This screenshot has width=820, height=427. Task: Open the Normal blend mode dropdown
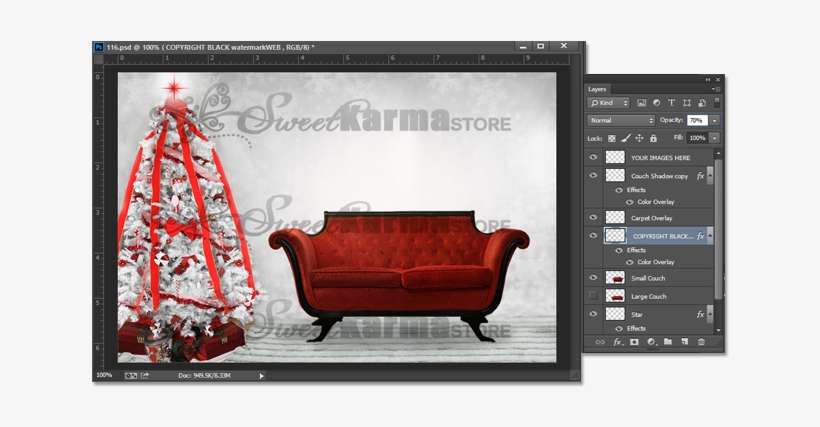[x=621, y=120]
